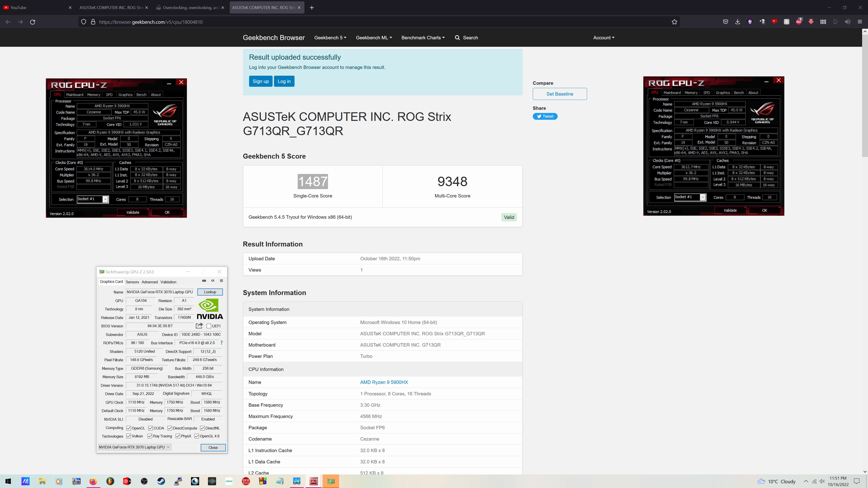Viewport: 868px width, 488px height.
Task: Toggle the CUDA checkbox in GPU-Z
Action: click(x=150, y=428)
